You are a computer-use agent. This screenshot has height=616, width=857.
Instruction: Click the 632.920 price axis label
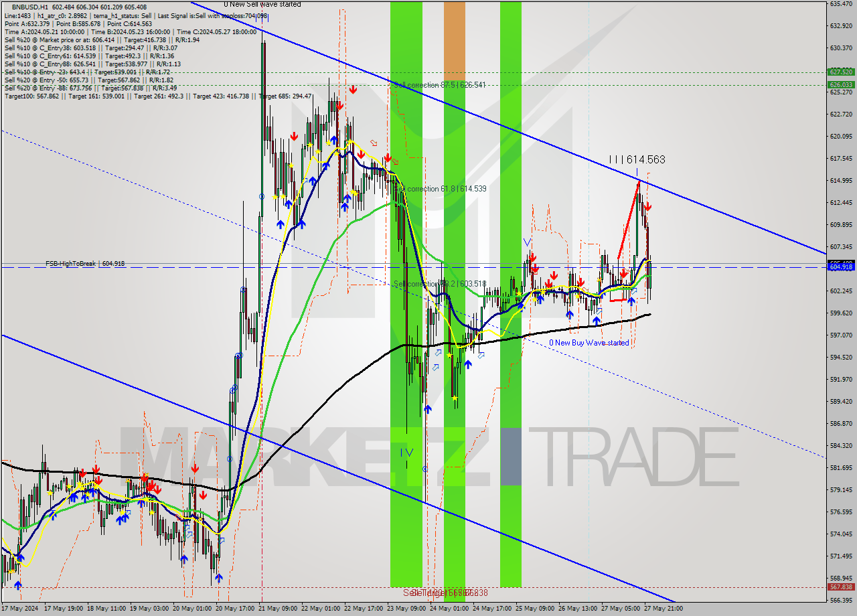[840, 25]
